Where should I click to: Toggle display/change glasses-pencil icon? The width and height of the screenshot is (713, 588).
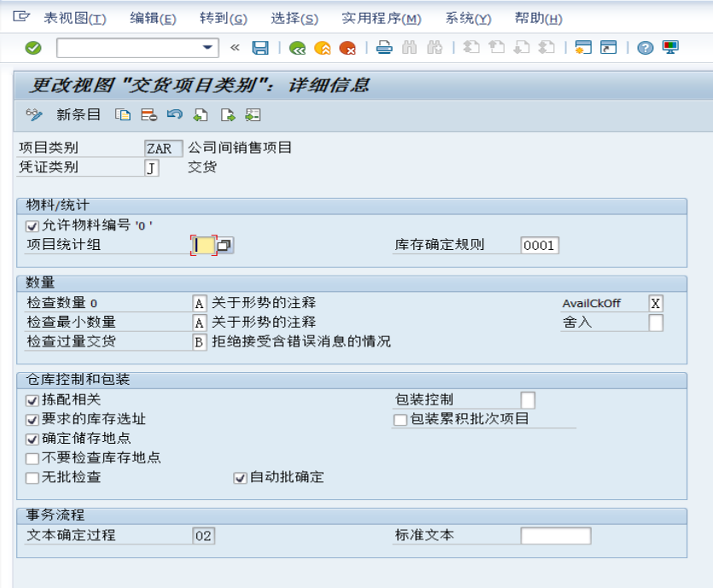click(34, 115)
